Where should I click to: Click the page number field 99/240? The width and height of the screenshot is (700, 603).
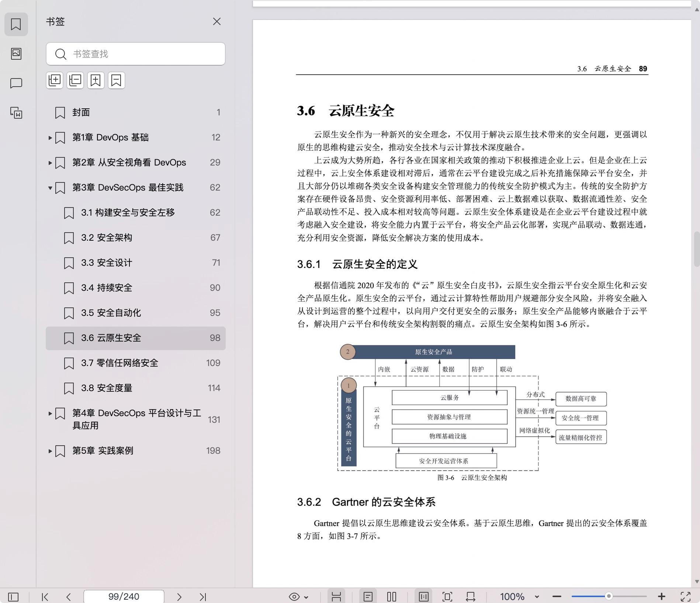(124, 597)
